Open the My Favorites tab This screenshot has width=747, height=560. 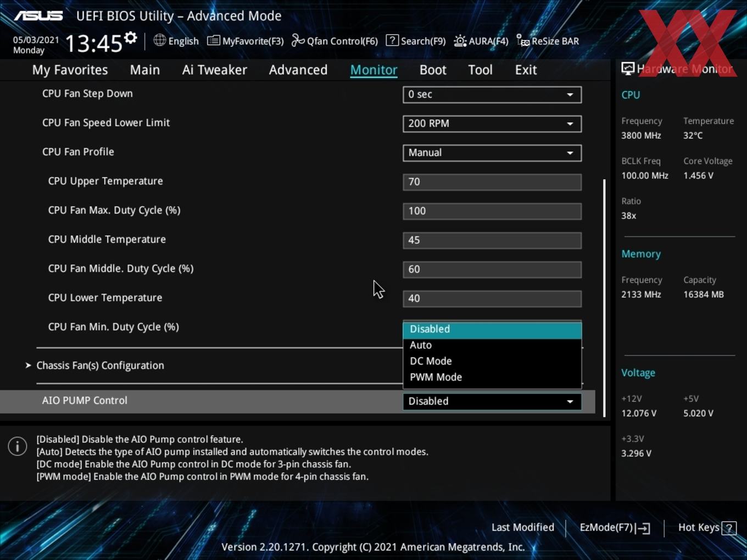click(x=70, y=70)
